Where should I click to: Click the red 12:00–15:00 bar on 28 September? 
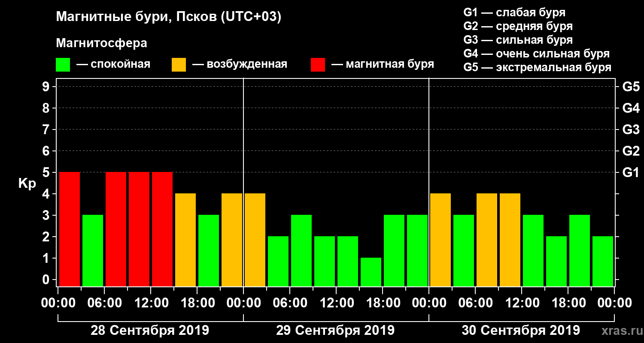(162, 229)
